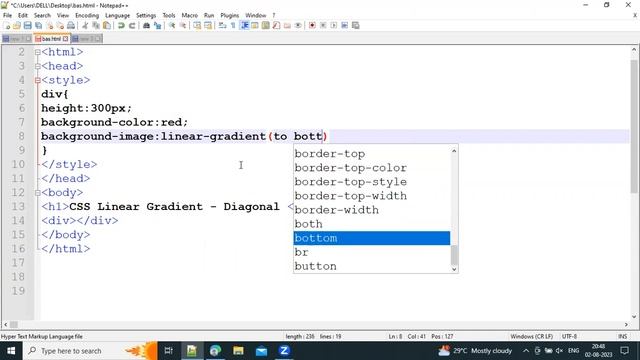
Task: Collapse the html tag fold marker
Action: pos(38,52)
